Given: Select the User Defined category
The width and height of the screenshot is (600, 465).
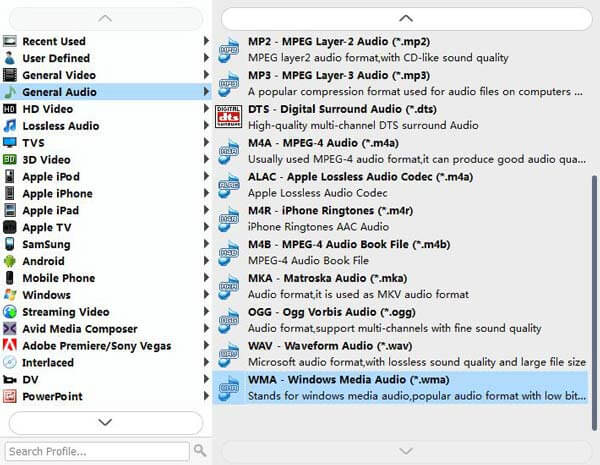Looking at the screenshot, I should pyautogui.click(x=106, y=58).
